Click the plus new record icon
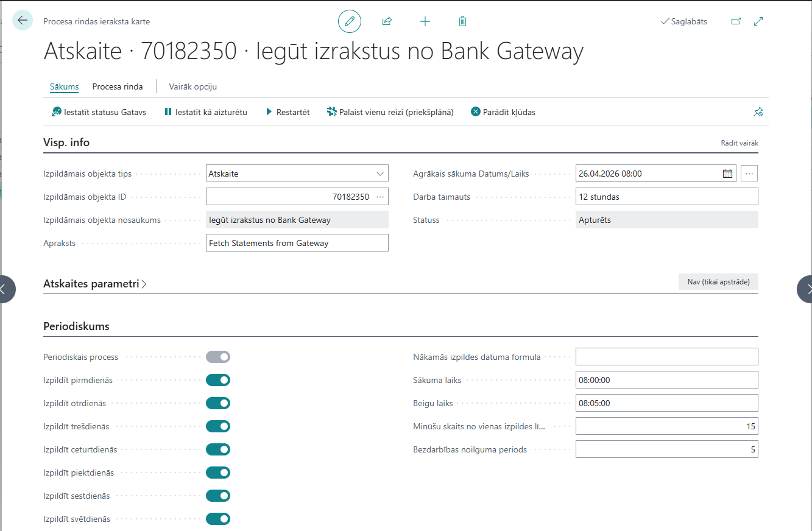 coord(425,21)
